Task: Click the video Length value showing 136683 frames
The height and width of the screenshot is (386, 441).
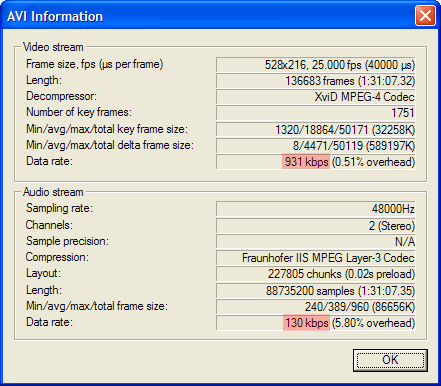Action: [x=315, y=81]
